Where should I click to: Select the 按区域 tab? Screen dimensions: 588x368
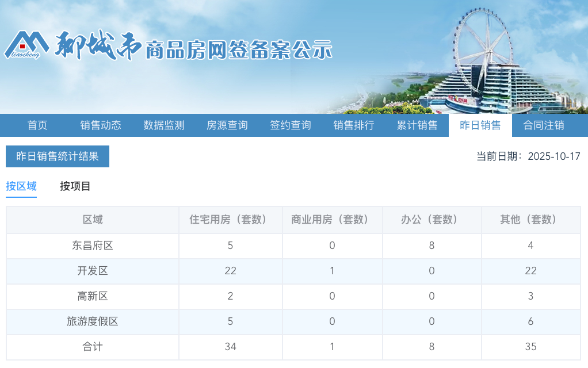21,186
